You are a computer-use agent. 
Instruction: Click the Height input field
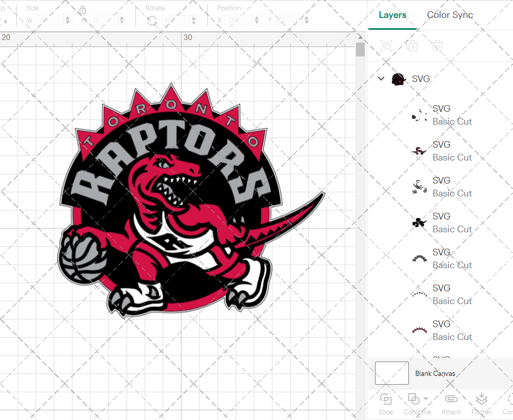[104, 21]
